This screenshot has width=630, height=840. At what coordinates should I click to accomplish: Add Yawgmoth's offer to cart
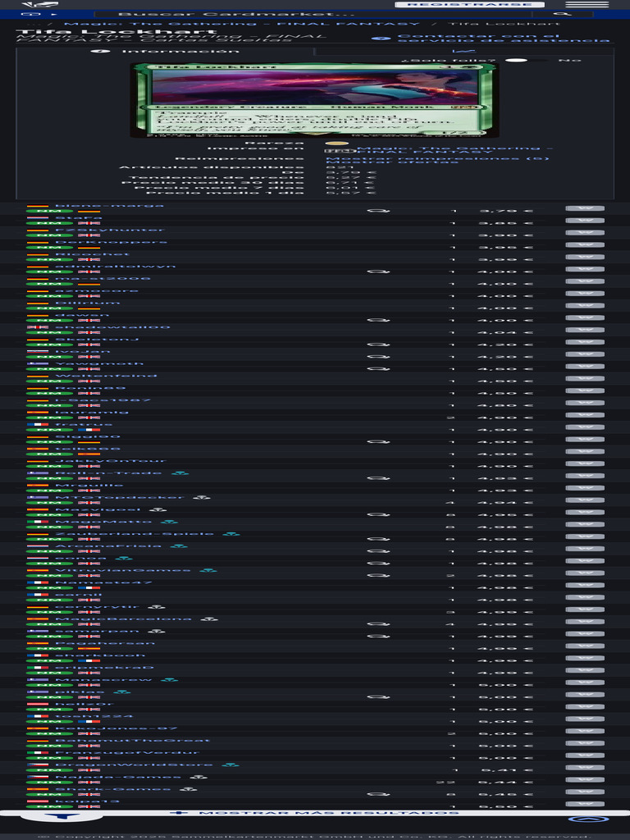pos(585,366)
